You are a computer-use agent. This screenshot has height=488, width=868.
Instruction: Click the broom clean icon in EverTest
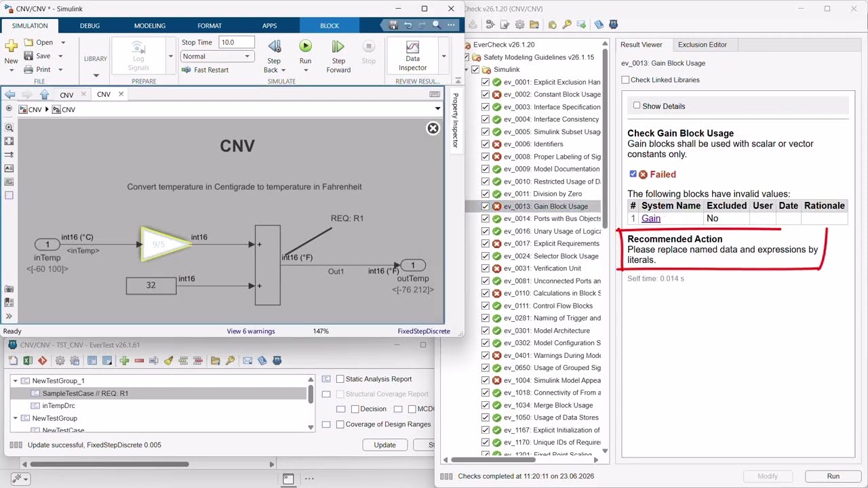pos(168,361)
